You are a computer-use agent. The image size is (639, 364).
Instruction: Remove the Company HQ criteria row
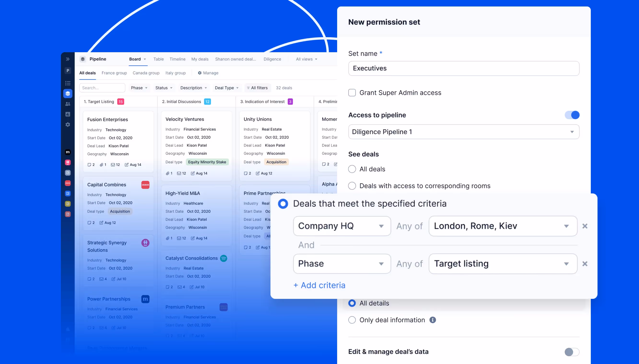click(x=585, y=226)
